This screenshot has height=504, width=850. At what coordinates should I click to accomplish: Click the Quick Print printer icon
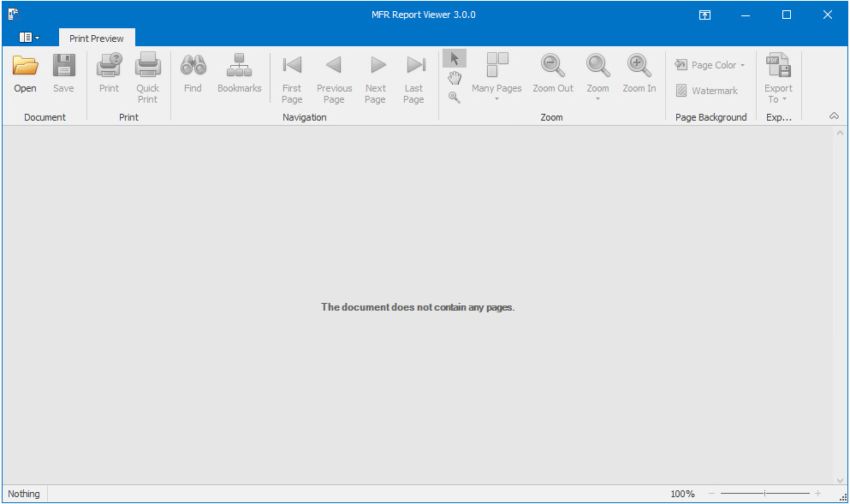(147, 79)
